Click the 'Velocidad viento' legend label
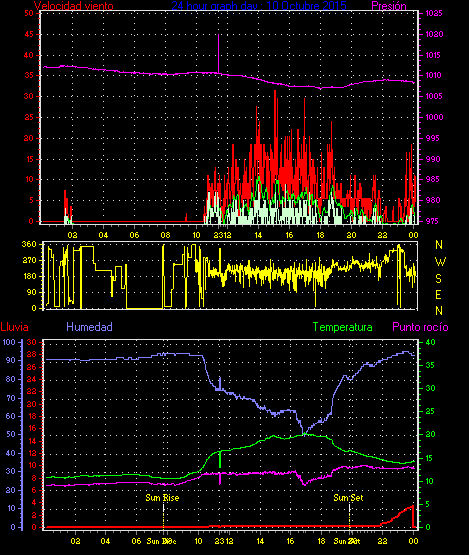Screen dimensions: 469x555 point(74,6)
